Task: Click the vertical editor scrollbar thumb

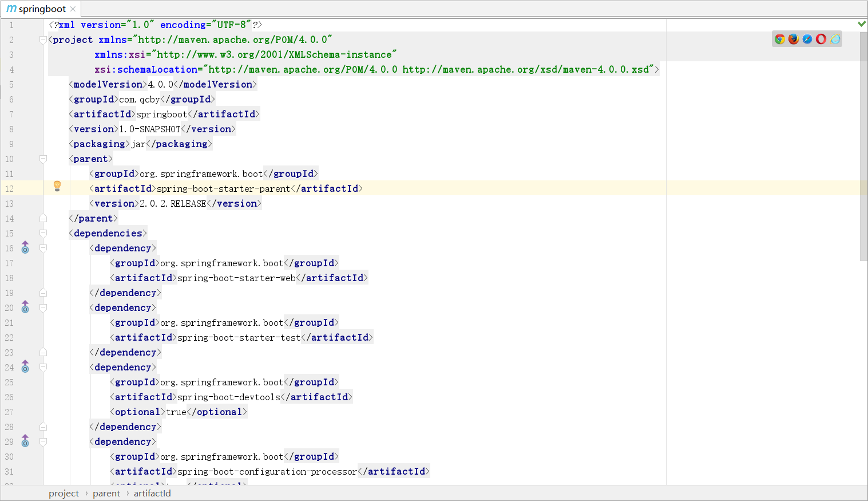Action: click(863, 146)
